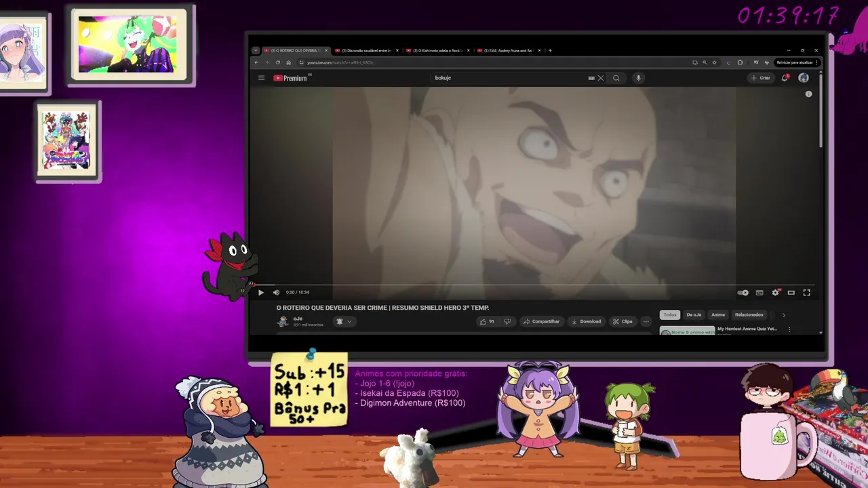Click the Download button
The width and height of the screenshot is (868, 488).
coord(587,321)
